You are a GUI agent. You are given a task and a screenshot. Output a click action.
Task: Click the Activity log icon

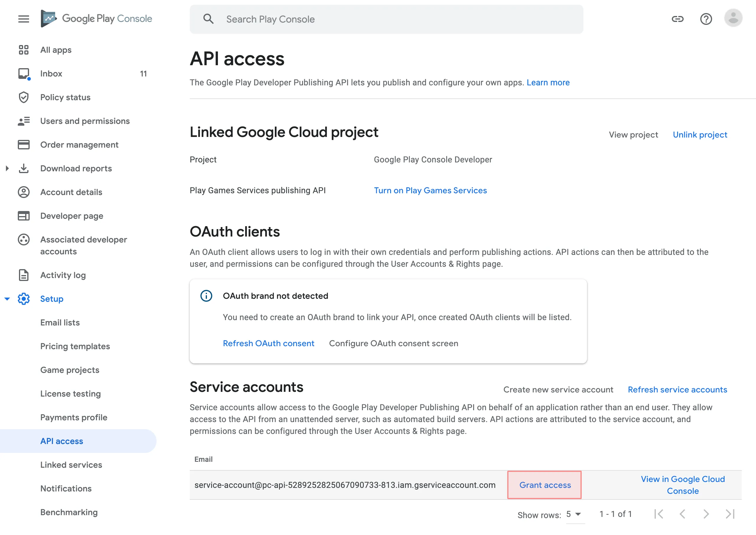[x=23, y=275]
